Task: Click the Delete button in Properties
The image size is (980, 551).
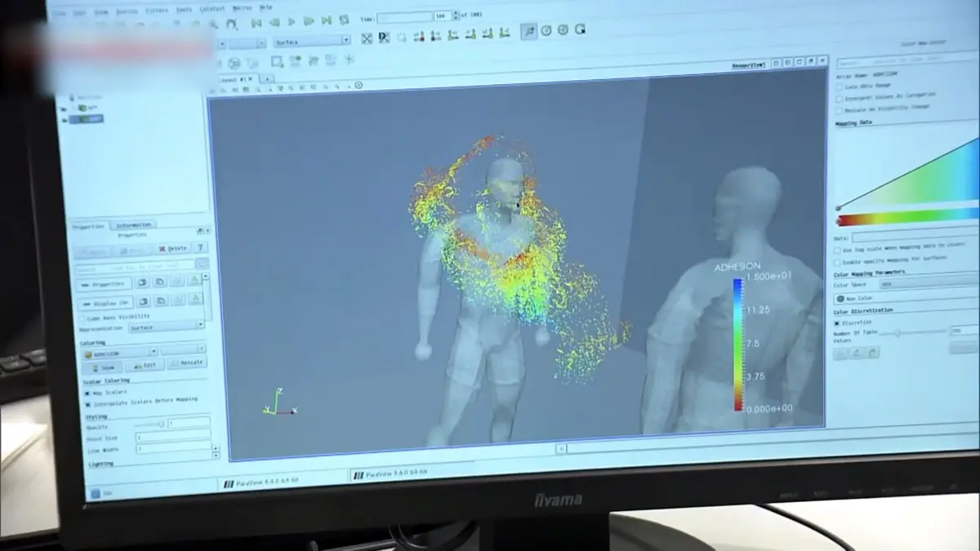Action: [x=172, y=249]
